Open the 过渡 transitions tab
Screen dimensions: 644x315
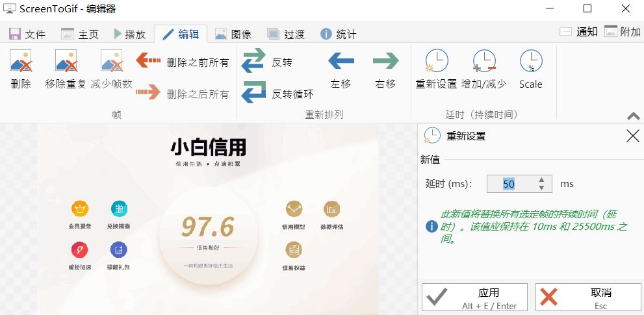click(x=286, y=34)
